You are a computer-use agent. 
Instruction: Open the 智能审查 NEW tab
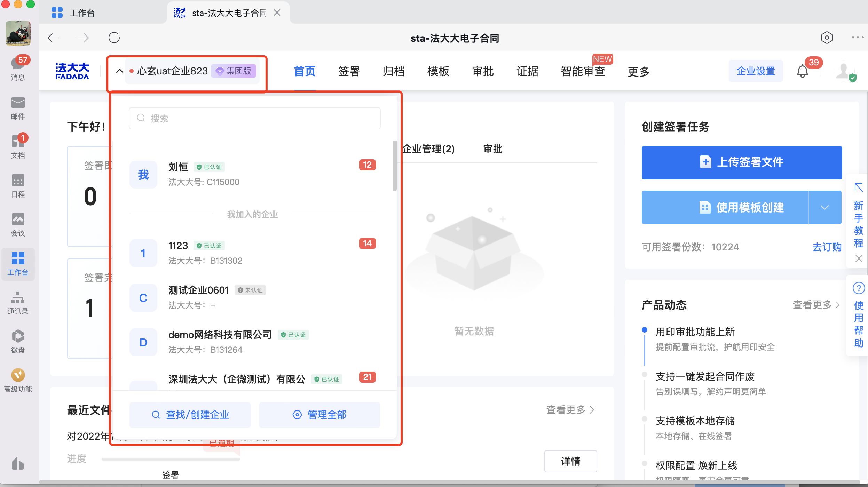pos(583,71)
